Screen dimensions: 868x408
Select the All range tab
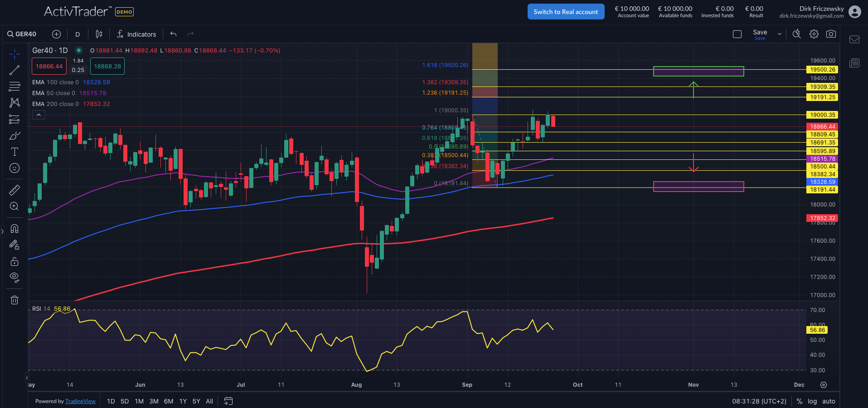tap(209, 401)
